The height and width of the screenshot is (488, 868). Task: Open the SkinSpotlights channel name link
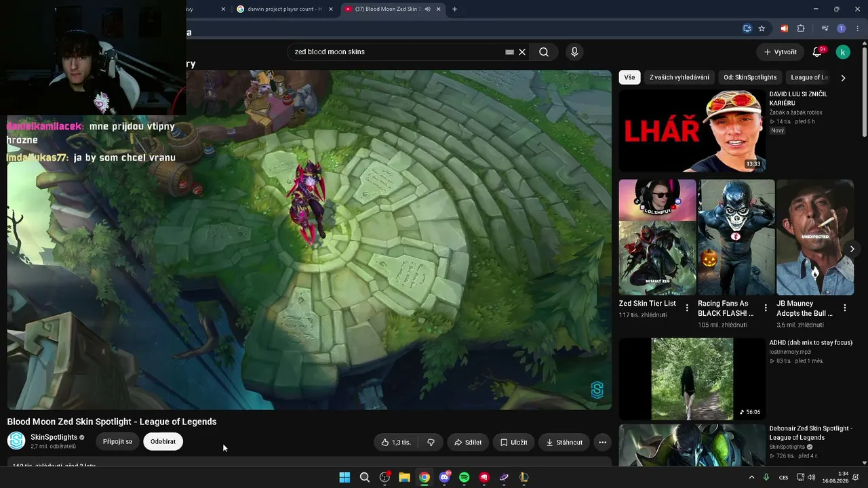point(54,437)
